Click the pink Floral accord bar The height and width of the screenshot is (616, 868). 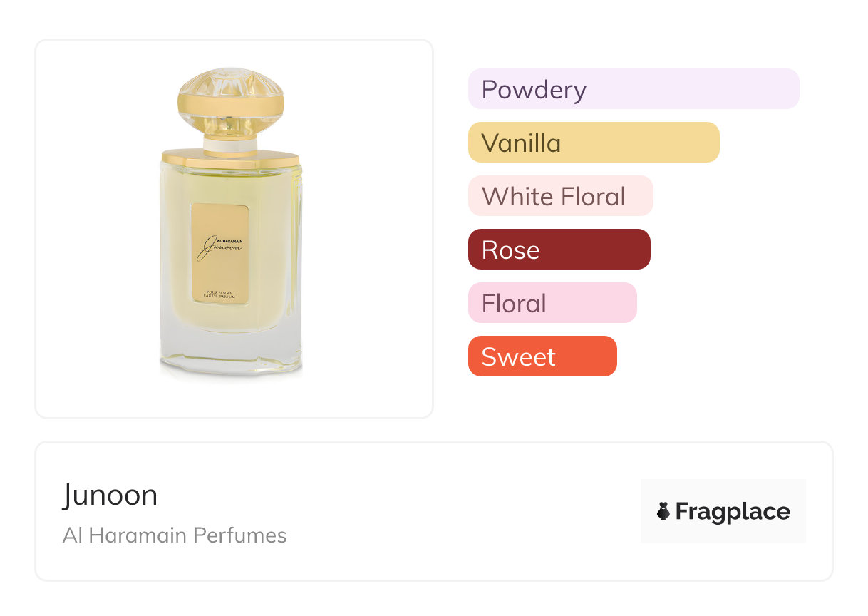(x=552, y=303)
